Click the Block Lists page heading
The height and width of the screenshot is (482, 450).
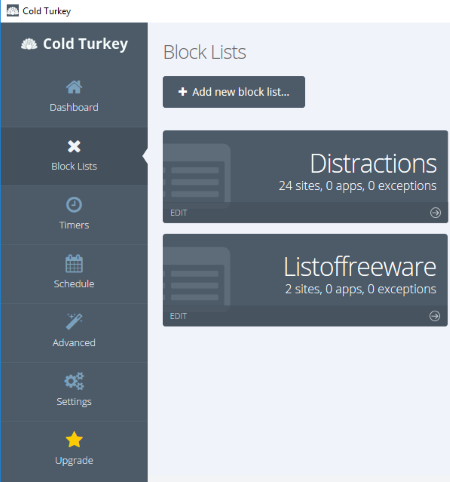click(x=205, y=52)
